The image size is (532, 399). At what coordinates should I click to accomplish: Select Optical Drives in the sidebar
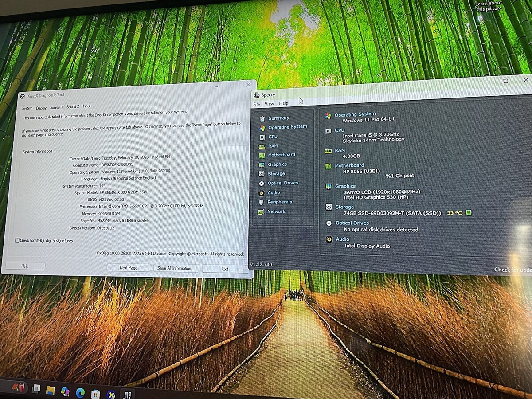tap(282, 183)
